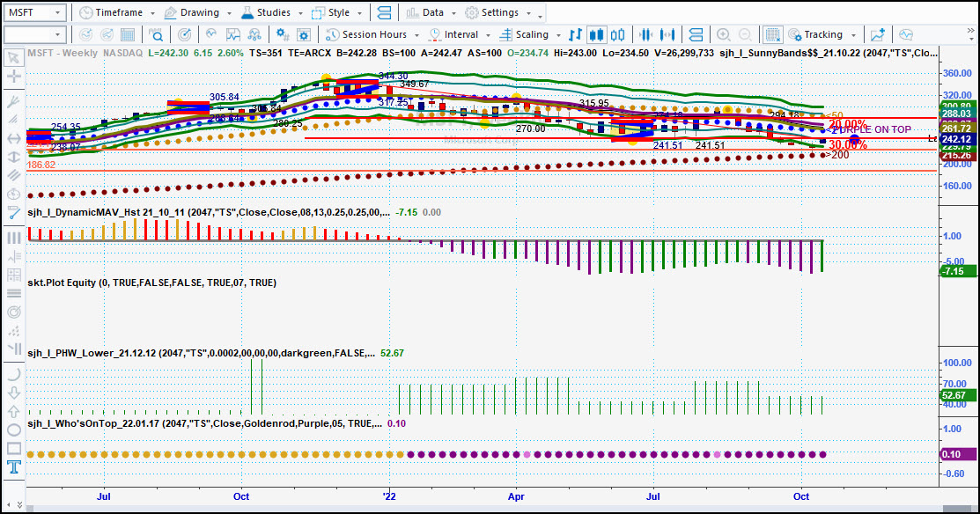Expand the Tracking dropdown arrow

853,35
